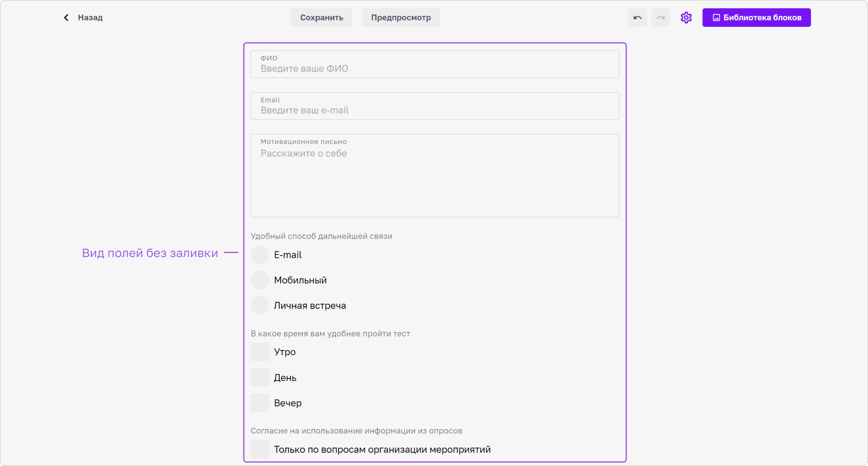Click the redo arrow icon
The image size is (868, 466).
click(x=660, y=17)
